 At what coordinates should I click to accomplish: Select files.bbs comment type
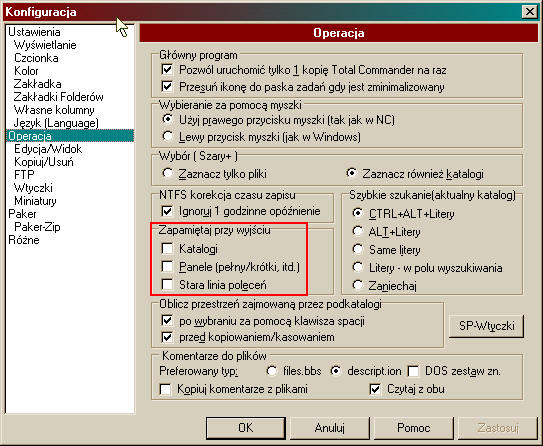click(272, 371)
